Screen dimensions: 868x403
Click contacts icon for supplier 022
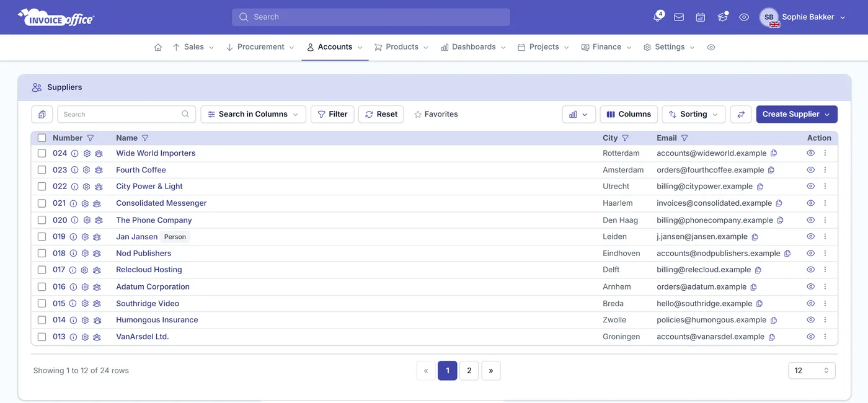tap(99, 187)
